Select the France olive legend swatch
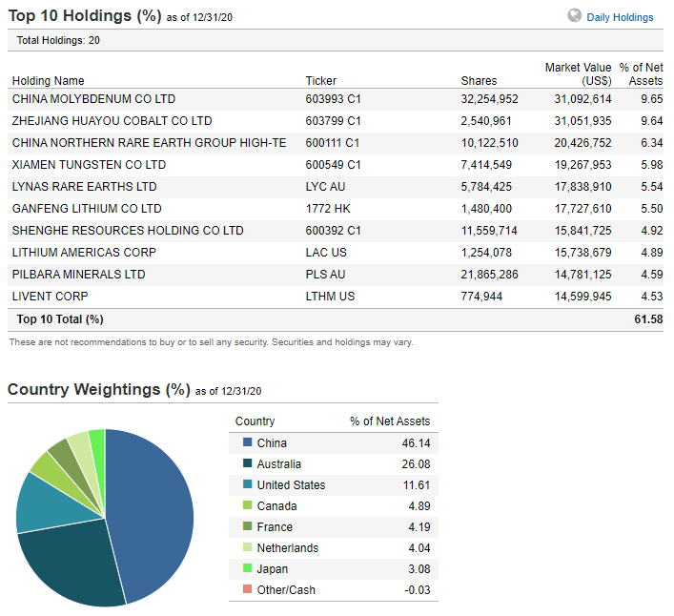This screenshot has width=674, height=616. pos(247,525)
